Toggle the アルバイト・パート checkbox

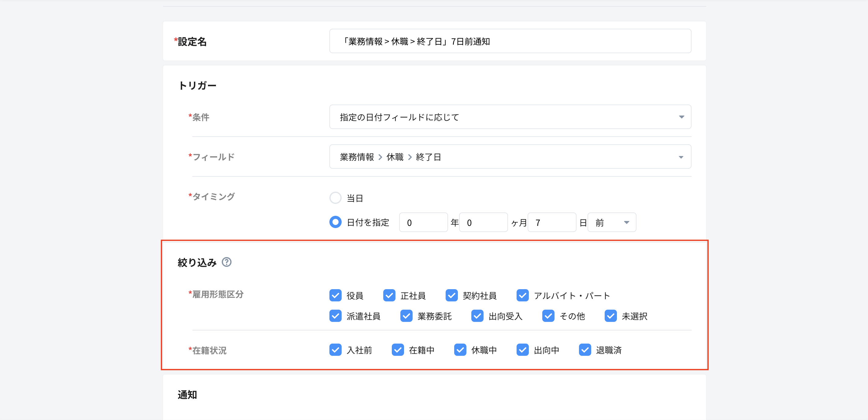pos(522,295)
